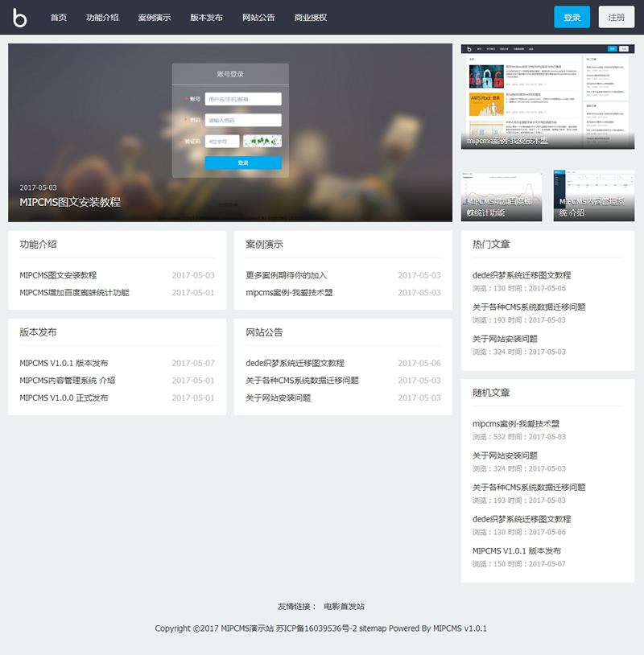Screen dimensions: 644x655
Task: Open the mipcms案例-我爱技术盟 thumbnail image
Action: click(x=547, y=97)
